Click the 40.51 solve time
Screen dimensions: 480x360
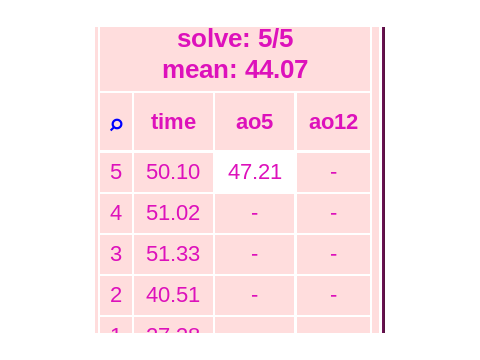click(x=173, y=296)
